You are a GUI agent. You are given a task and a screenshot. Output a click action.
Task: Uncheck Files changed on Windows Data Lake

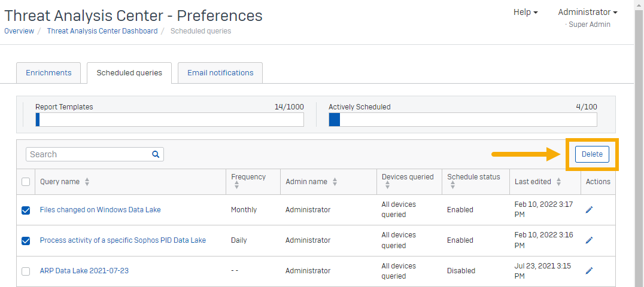pyautogui.click(x=26, y=210)
